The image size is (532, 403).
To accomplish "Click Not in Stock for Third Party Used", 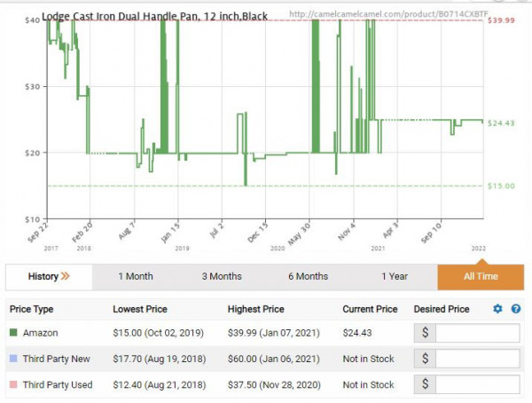I will click(369, 384).
